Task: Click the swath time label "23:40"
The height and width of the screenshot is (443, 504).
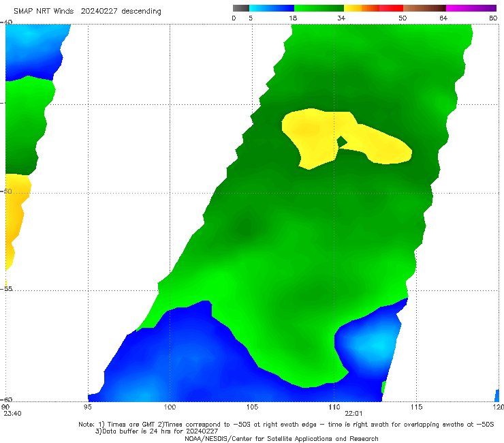Action: 12,414
